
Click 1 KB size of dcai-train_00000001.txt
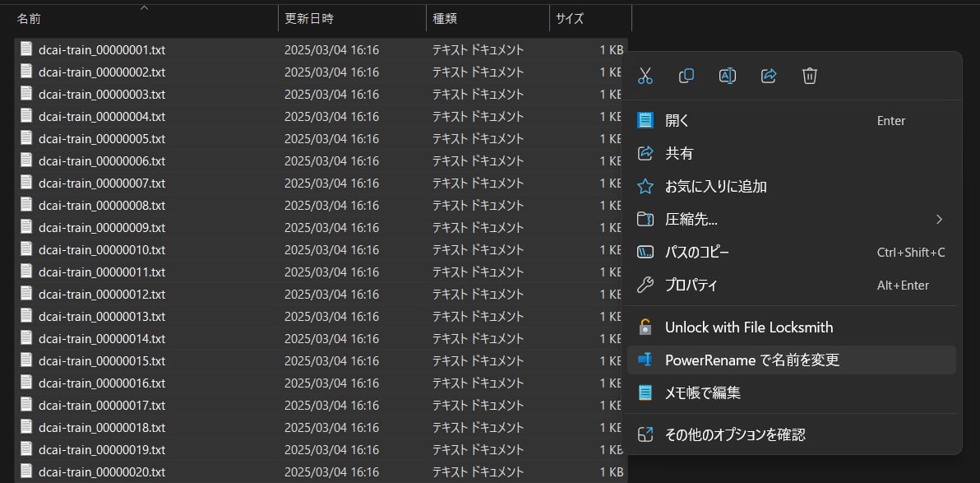click(611, 50)
